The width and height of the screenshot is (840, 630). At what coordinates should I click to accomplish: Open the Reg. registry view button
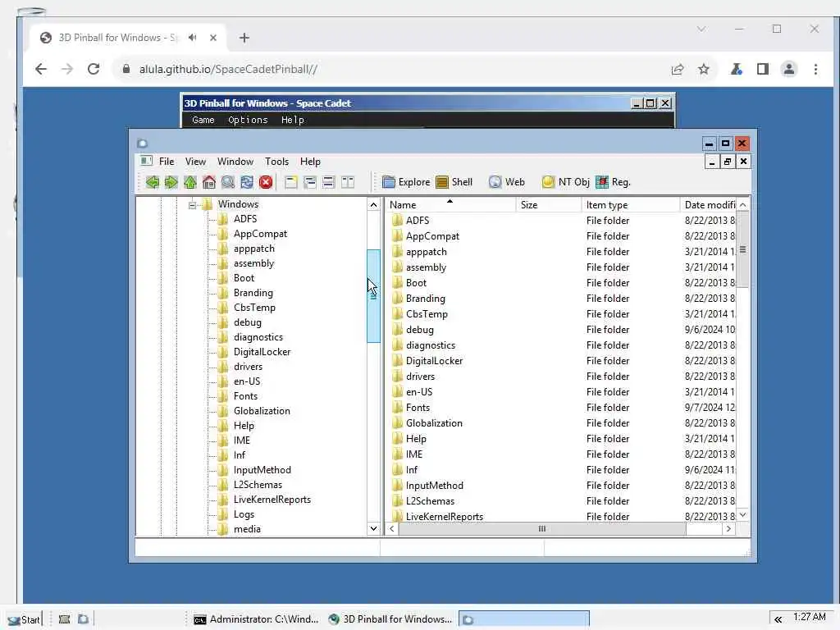613,182
